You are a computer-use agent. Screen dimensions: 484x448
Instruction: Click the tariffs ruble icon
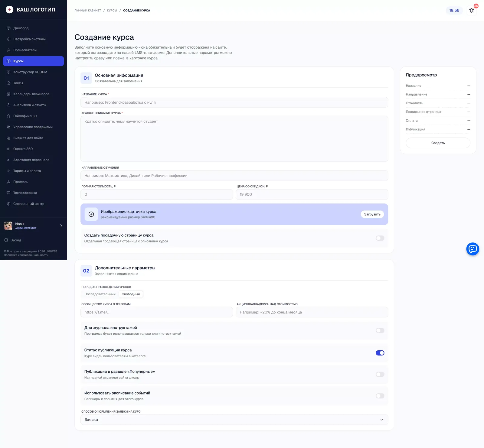(8, 171)
